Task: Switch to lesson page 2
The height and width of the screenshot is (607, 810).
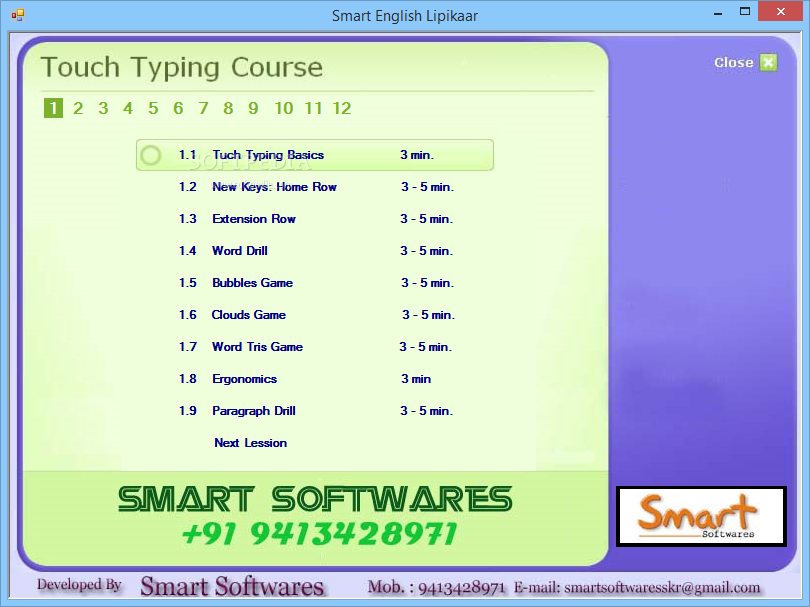Action: (x=78, y=108)
